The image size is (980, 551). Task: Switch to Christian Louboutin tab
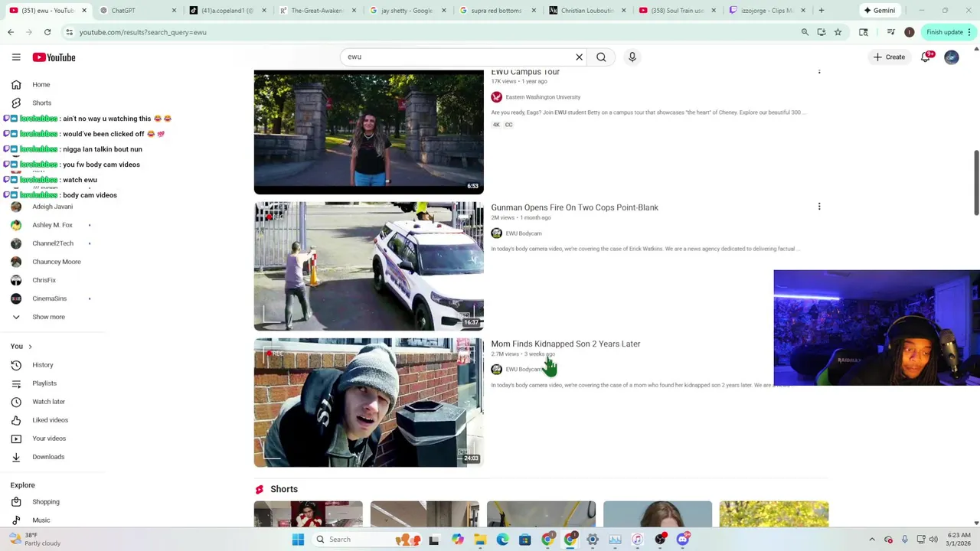587,11
